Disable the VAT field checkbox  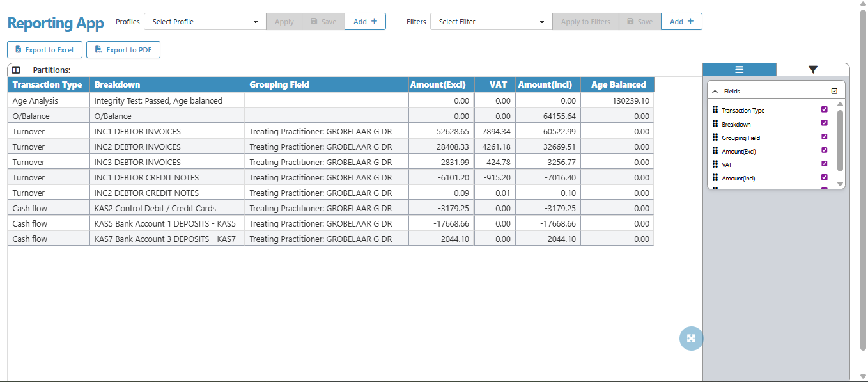click(x=824, y=164)
